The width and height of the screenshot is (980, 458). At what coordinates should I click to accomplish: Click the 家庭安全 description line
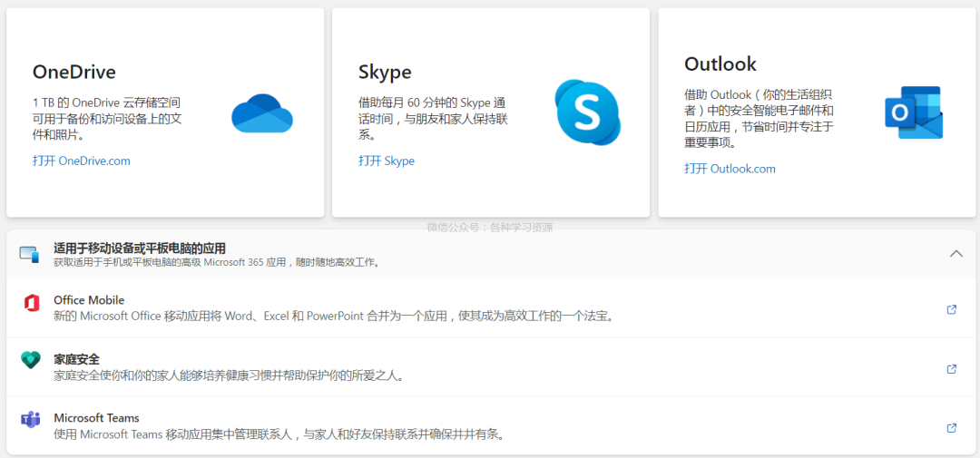tap(229, 375)
